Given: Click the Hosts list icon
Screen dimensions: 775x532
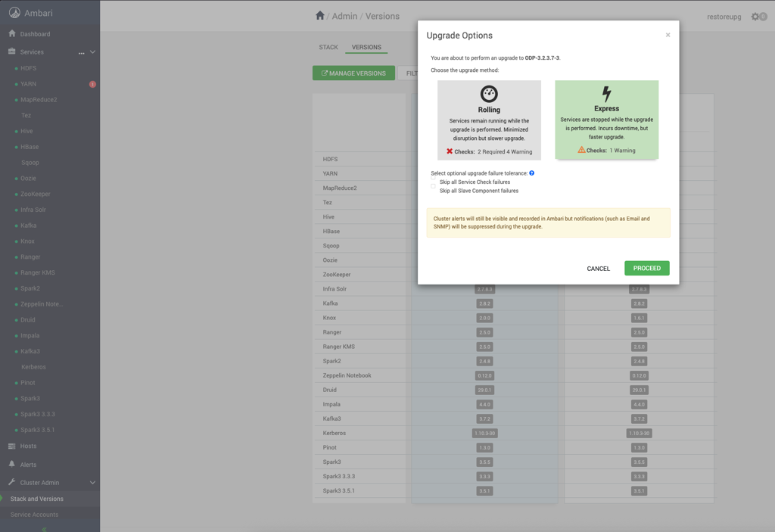Looking at the screenshot, I should (12, 446).
